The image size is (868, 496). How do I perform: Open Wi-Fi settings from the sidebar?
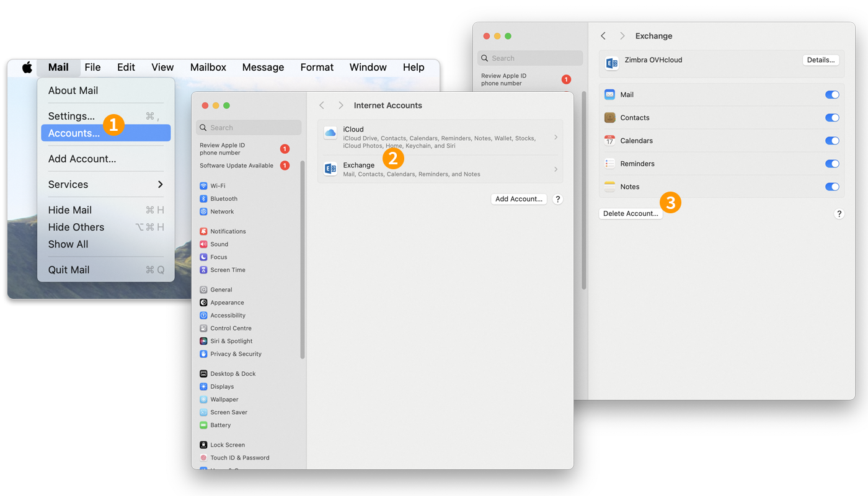point(223,185)
